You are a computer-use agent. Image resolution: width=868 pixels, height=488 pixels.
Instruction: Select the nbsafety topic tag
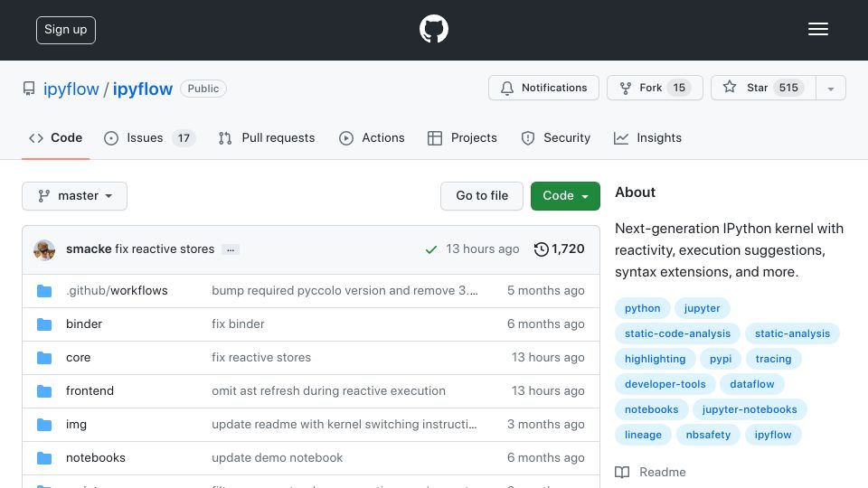click(708, 435)
